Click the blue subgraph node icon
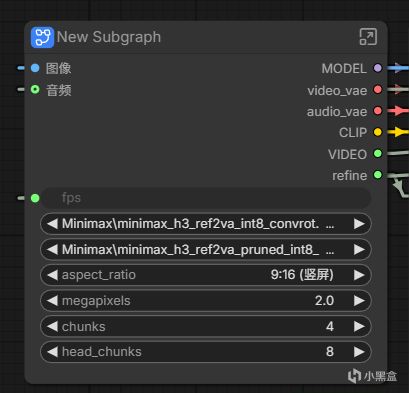The width and height of the screenshot is (409, 393). tap(42, 37)
